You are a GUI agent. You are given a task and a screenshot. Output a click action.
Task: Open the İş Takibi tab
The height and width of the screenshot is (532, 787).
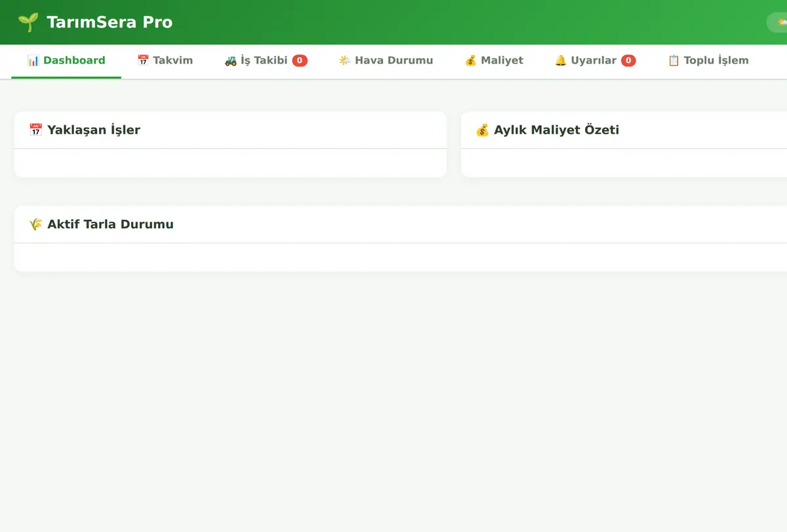click(x=266, y=61)
